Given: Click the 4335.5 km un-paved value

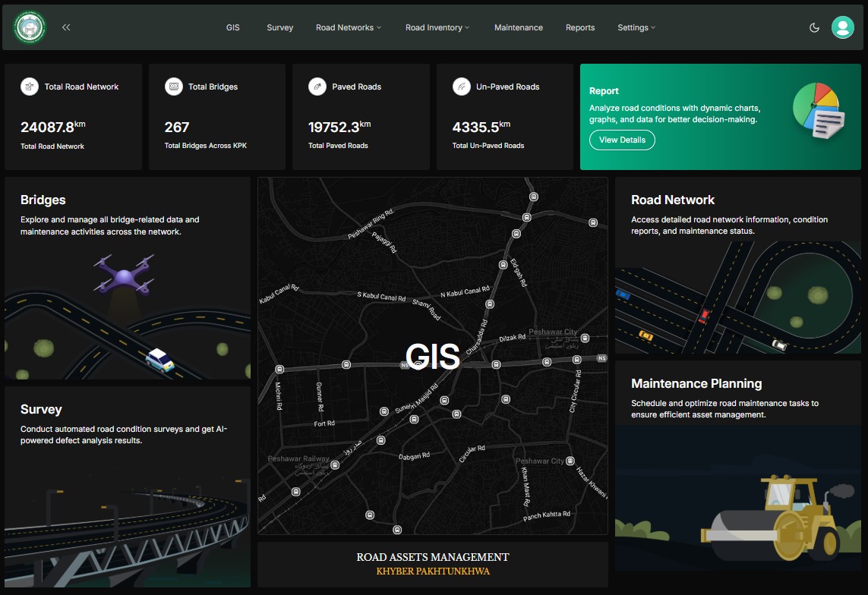Looking at the screenshot, I should [481, 127].
